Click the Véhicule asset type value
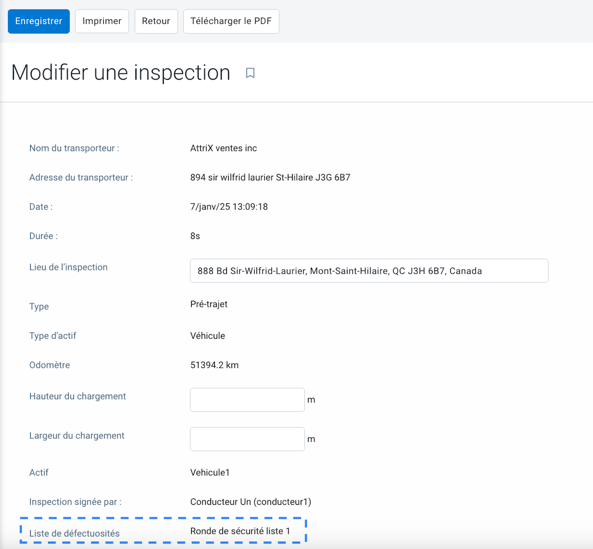Image resolution: width=593 pixels, height=549 pixels. (x=208, y=336)
